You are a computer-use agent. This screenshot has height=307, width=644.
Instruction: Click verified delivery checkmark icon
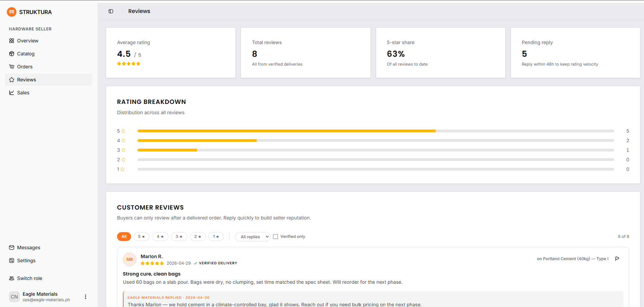click(x=195, y=263)
